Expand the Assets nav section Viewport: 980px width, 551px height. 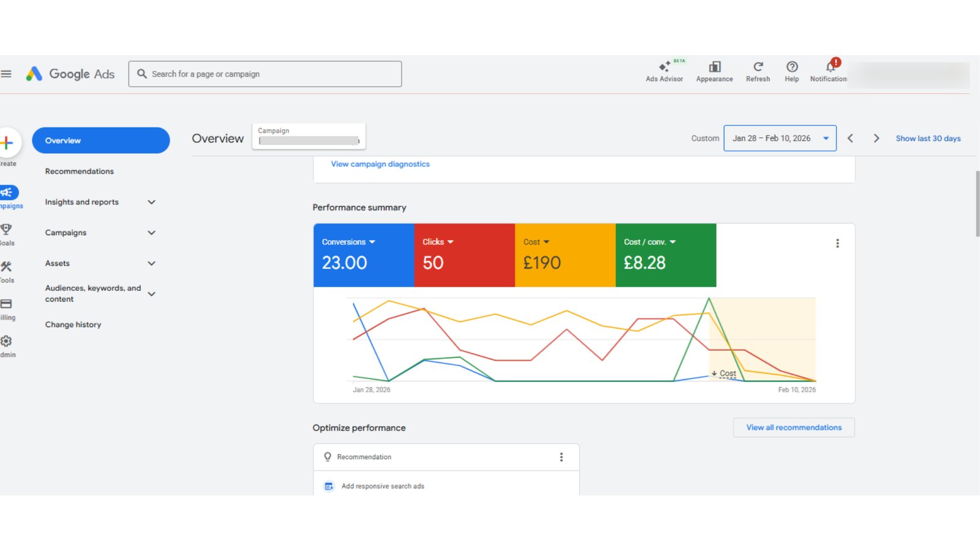pos(151,263)
